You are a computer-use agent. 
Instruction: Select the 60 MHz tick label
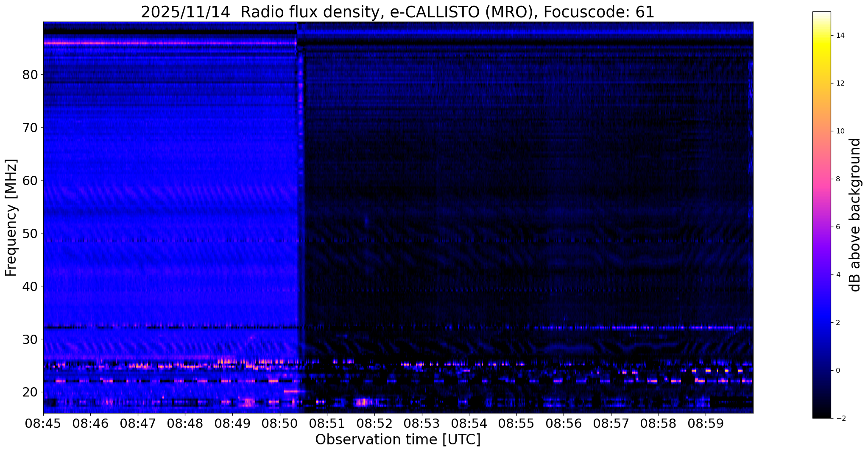point(30,180)
